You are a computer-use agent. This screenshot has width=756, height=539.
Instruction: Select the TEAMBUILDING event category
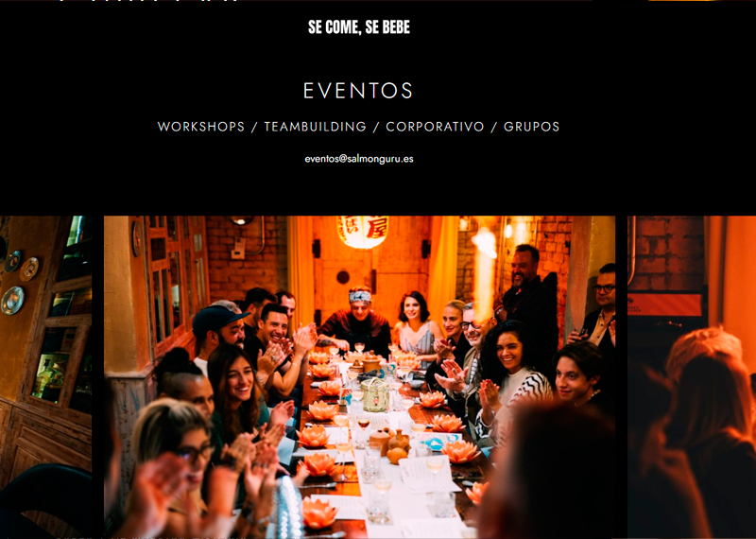click(x=316, y=127)
